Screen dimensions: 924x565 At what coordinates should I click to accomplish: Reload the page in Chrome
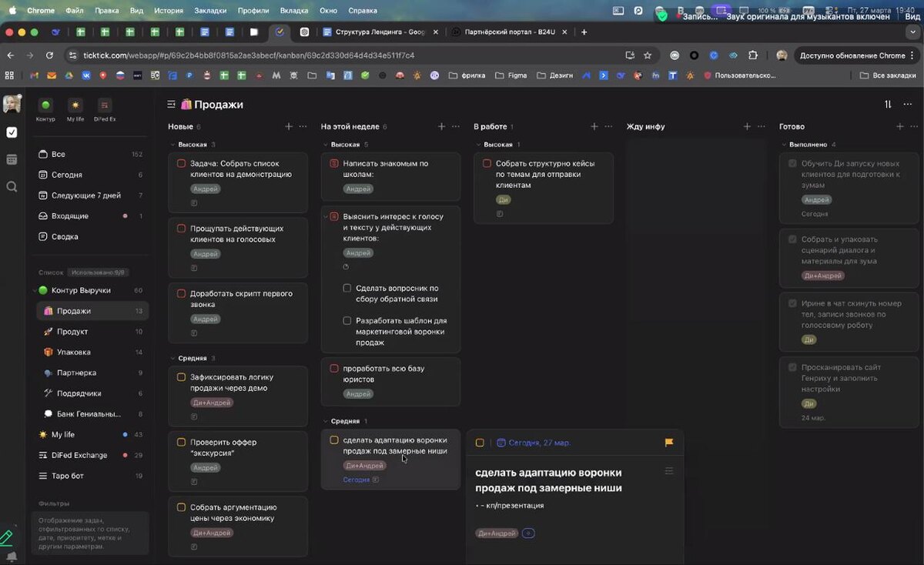[49, 55]
